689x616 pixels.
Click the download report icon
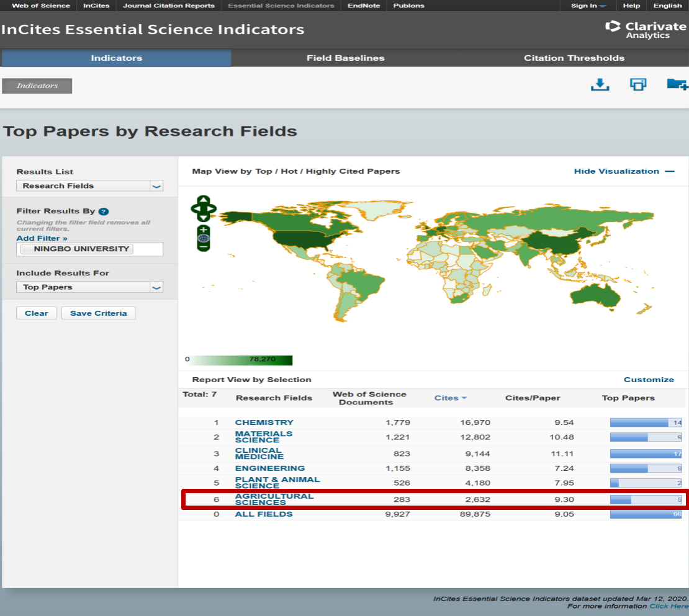[600, 84]
